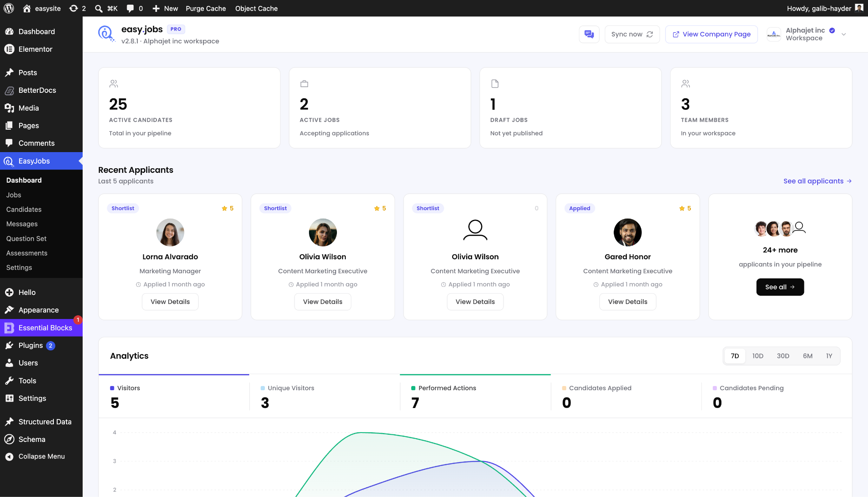The height and width of the screenshot is (497, 868).
Task: Select the 10D analytics range
Action: 758,356
